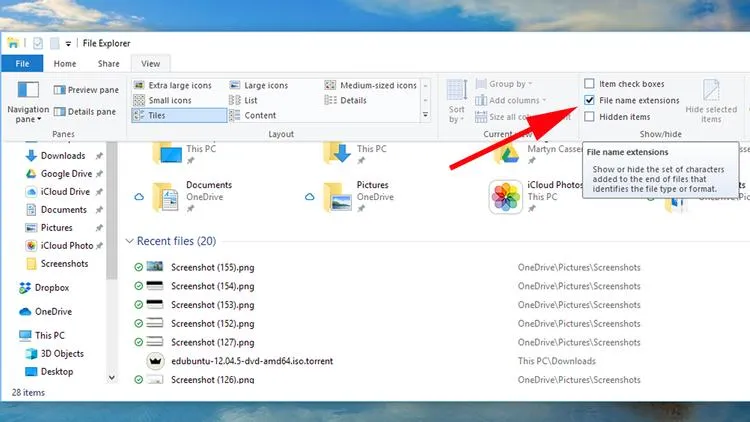Enable Hidden items checkbox
The width and height of the screenshot is (750, 422).
tap(589, 117)
